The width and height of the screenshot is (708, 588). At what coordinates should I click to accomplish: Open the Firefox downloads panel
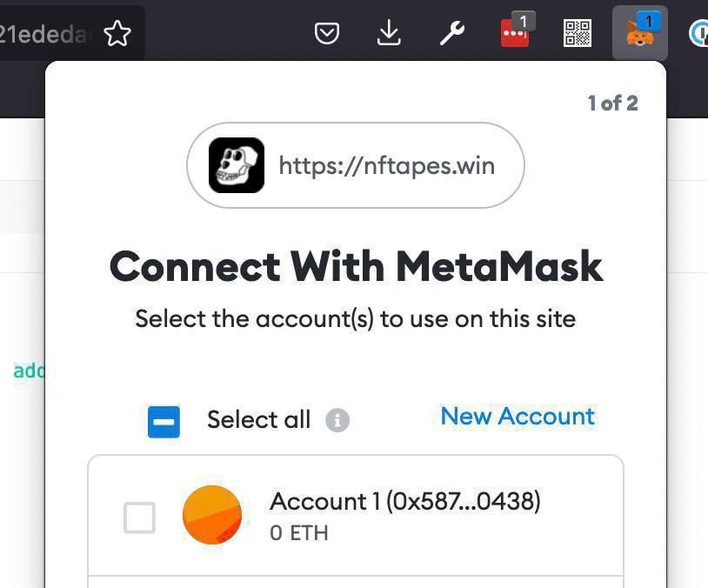coord(389,34)
